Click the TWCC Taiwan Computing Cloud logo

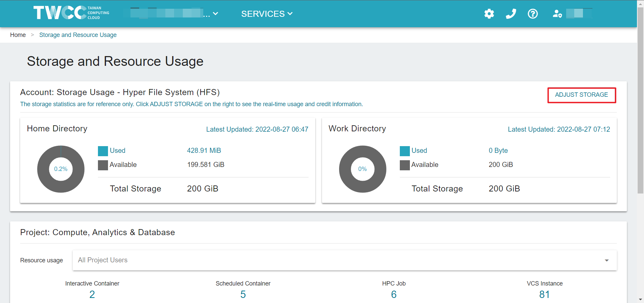[x=71, y=13]
